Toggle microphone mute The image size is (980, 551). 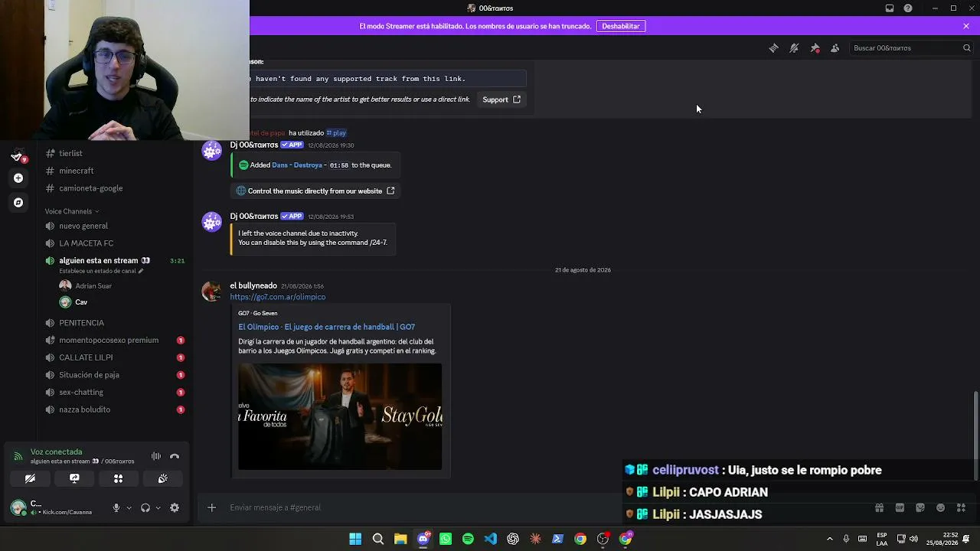coord(116,508)
